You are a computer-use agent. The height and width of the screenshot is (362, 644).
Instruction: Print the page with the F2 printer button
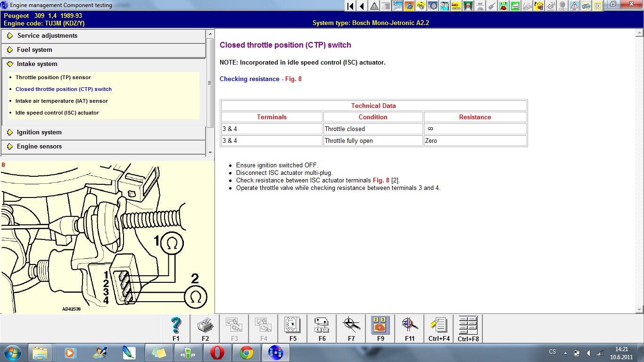(x=205, y=328)
